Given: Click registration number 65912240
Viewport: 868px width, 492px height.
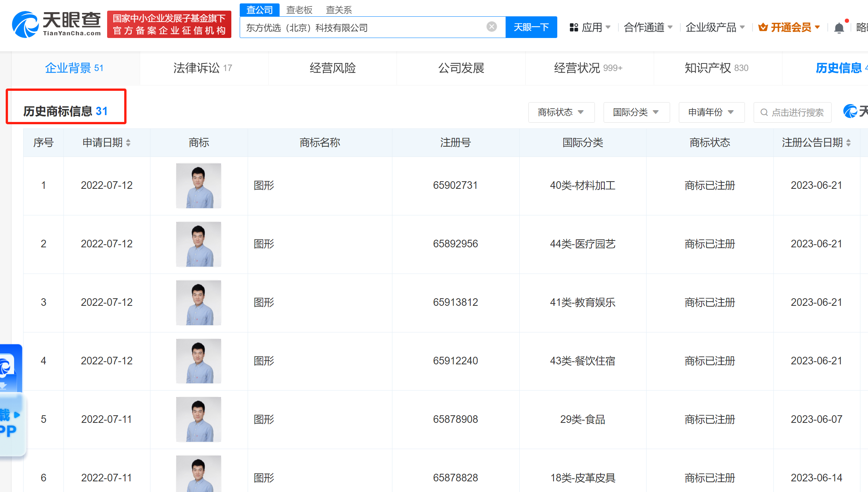Looking at the screenshot, I should [x=455, y=361].
